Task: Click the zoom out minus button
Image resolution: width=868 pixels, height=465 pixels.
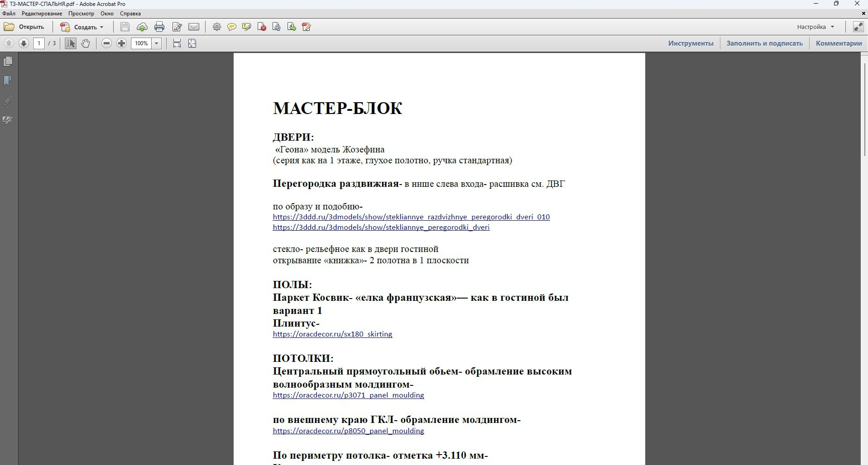Action: coord(106,43)
